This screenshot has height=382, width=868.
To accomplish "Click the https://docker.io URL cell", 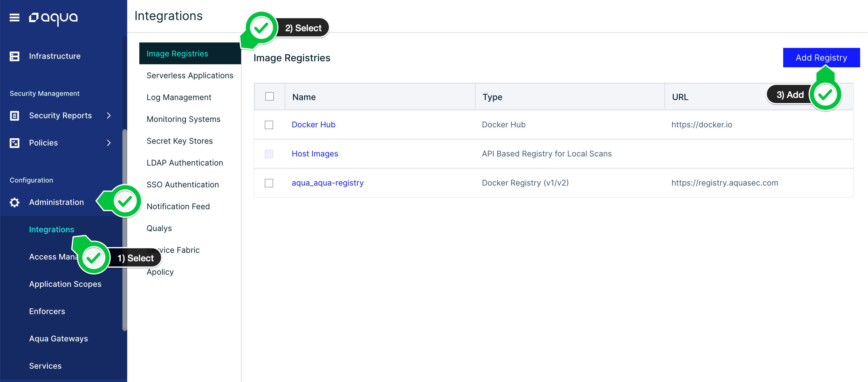I will pos(701,125).
